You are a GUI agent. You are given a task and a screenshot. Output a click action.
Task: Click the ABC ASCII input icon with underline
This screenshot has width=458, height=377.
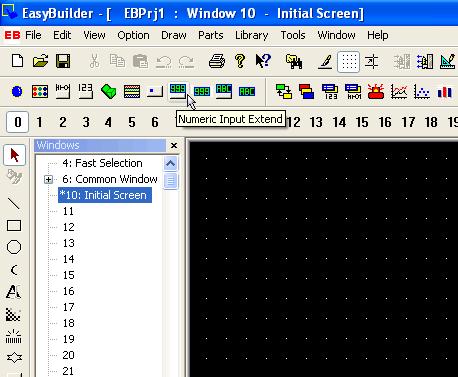(224, 91)
